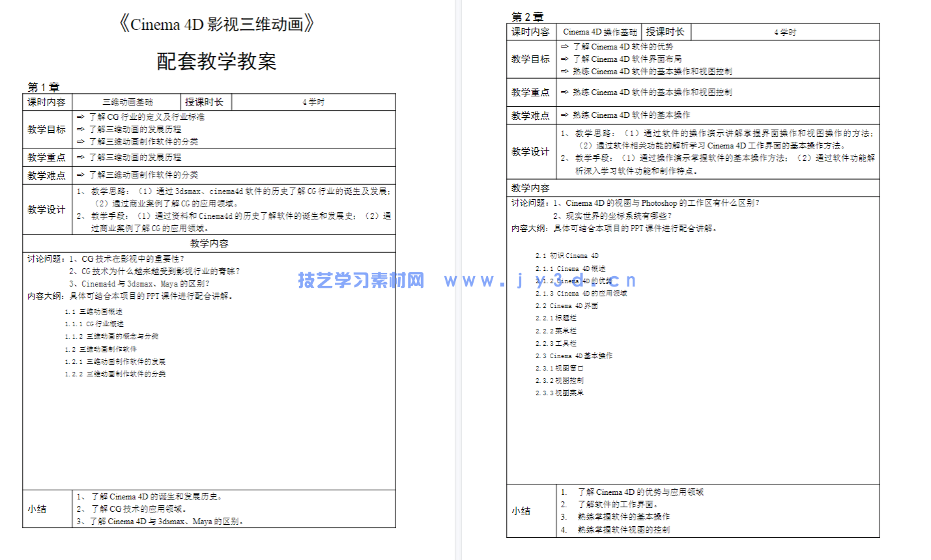Select the subtitle 配套教学教案
The image size is (931, 560).
click(218, 61)
